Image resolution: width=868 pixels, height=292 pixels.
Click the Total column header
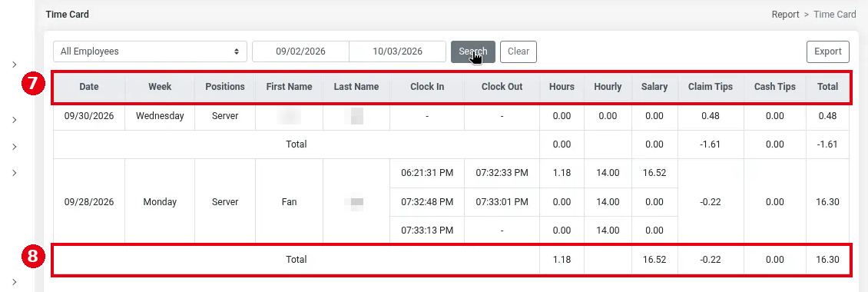tap(828, 86)
